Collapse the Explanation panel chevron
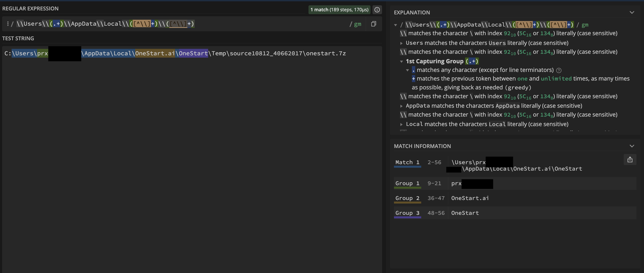The height and width of the screenshot is (273, 644). click(x=632, y=12)
